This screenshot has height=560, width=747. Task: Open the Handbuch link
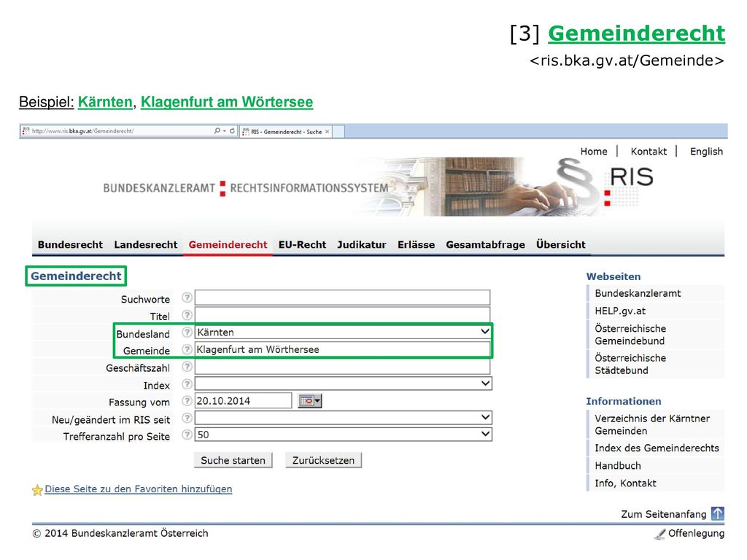[x=617, y=466]
